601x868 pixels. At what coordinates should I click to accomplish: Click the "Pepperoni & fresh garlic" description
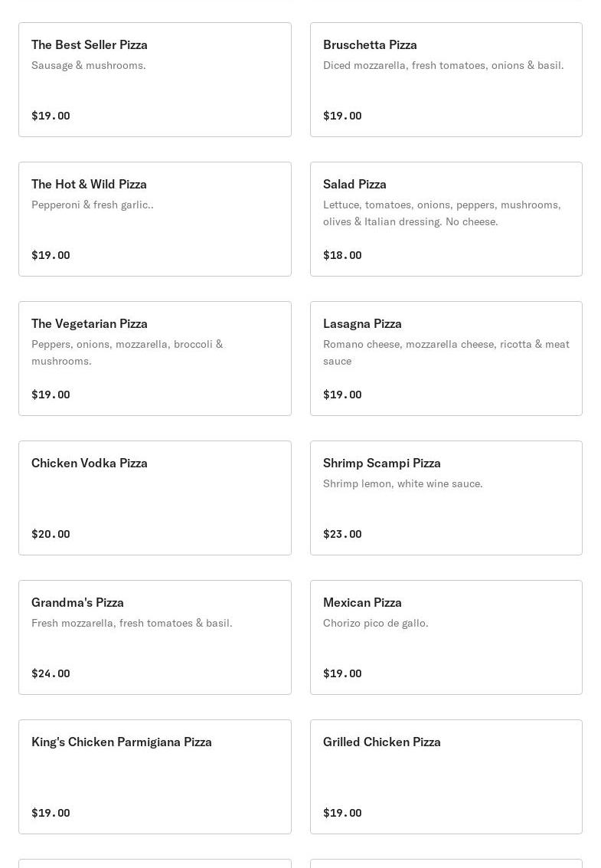point(93,205)
